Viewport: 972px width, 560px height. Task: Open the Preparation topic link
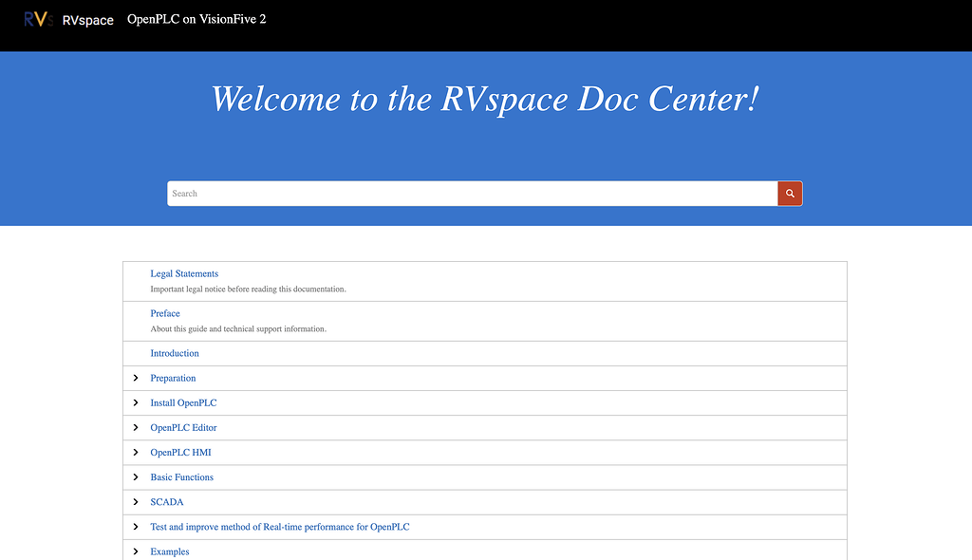[173, 378]
